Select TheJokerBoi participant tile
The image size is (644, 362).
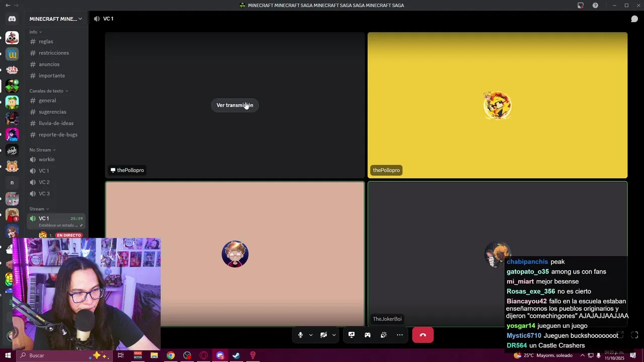pos(497,254)
